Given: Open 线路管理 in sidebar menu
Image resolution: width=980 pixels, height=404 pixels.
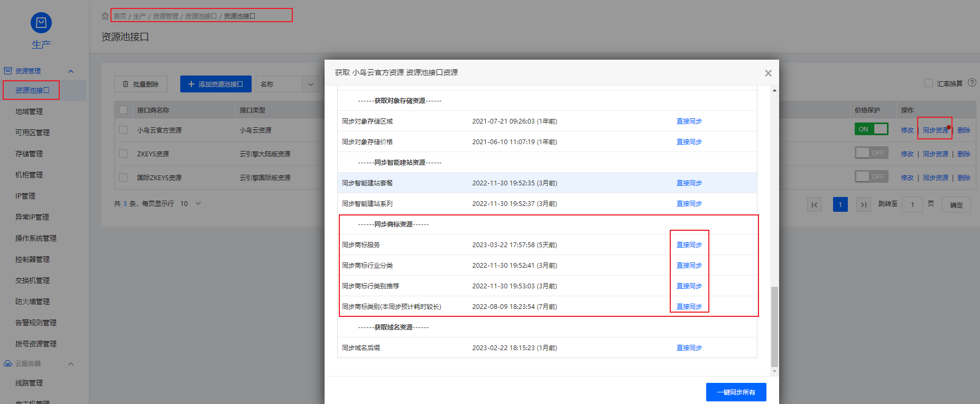Looking at the screenshot, I should coord(29,383).
